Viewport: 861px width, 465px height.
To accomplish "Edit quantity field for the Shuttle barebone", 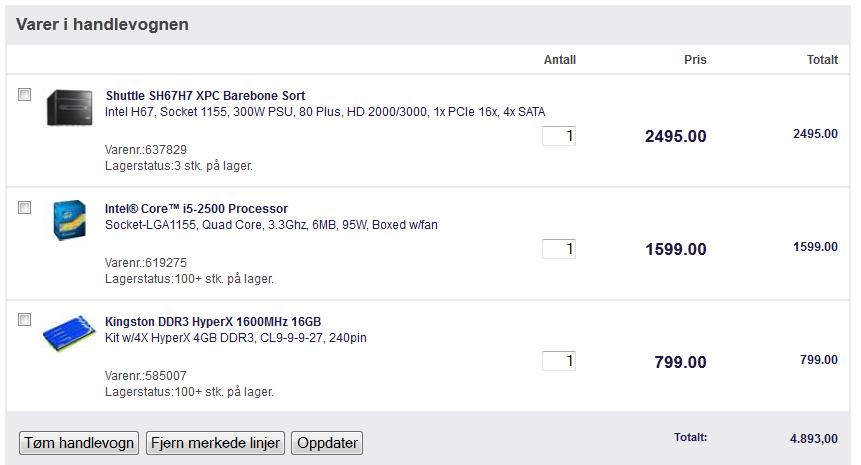I will [558, 136].
